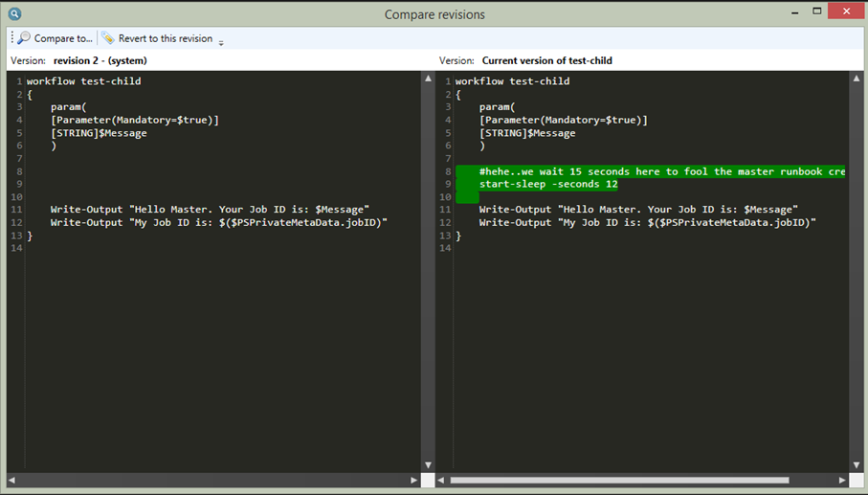The image size is (868, 495).
Task: Click the toolbar drag grip handle
Action: (x=11, y=37)
